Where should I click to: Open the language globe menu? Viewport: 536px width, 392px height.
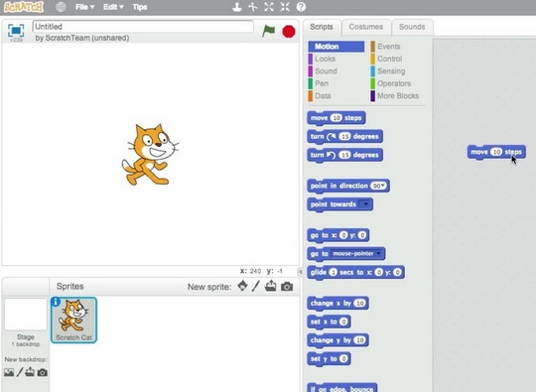[61, 7]
